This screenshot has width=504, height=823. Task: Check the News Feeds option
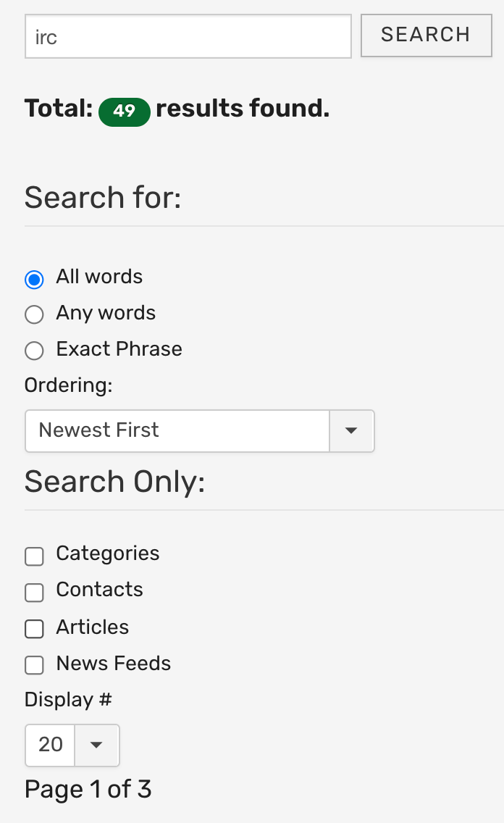(x=34, y=665)
